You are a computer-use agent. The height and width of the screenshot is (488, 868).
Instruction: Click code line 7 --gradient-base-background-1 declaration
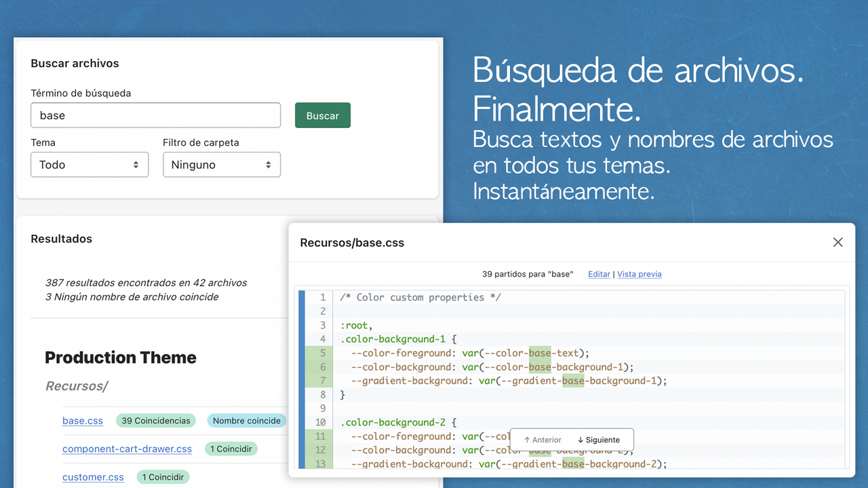(x=509, y=381)
